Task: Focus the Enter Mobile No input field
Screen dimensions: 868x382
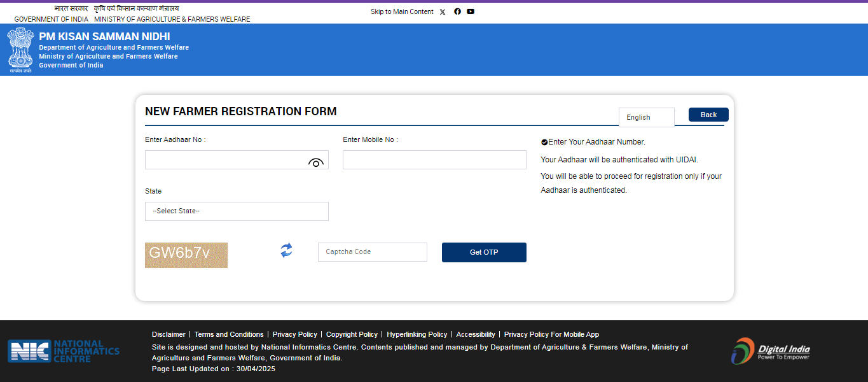Action: pos(434,160)
